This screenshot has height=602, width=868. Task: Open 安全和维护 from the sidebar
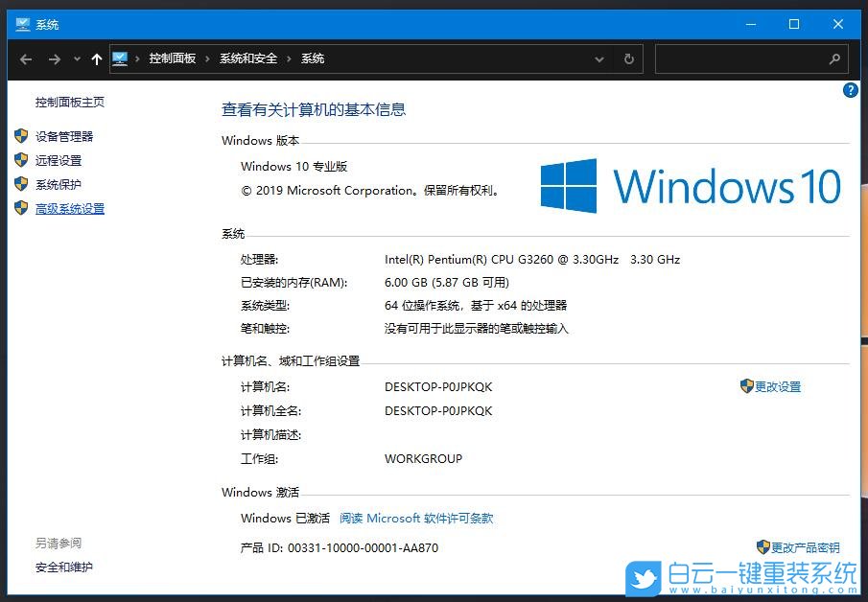click(x=62, y=567)
